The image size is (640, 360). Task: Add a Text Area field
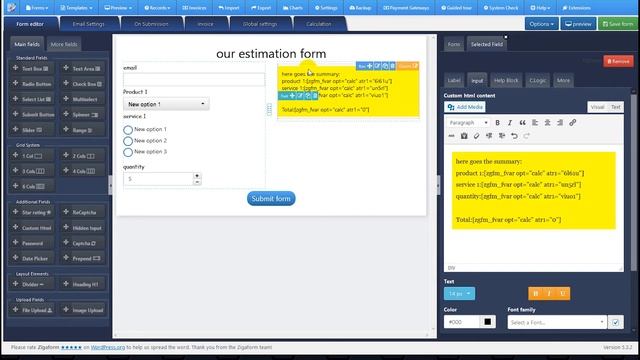83,69
